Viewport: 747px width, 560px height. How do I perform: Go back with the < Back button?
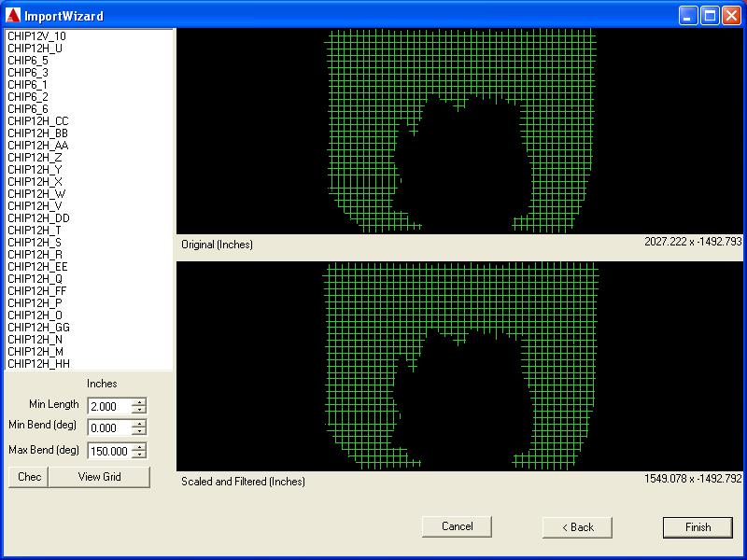(577, 527)
